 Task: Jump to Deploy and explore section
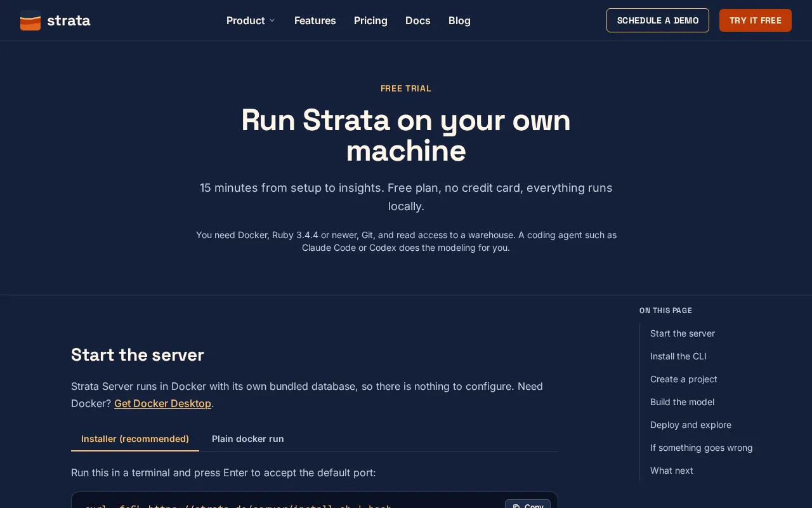691,425
